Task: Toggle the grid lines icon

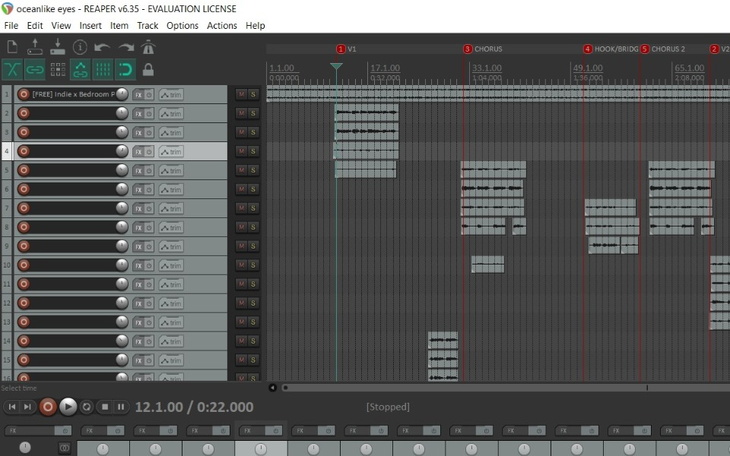Action: (x=103, y=70)
